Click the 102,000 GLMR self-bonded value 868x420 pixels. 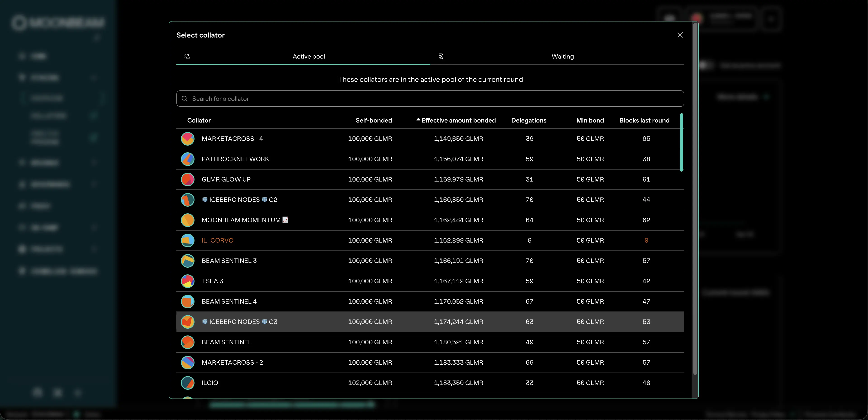tap(370, 383)
